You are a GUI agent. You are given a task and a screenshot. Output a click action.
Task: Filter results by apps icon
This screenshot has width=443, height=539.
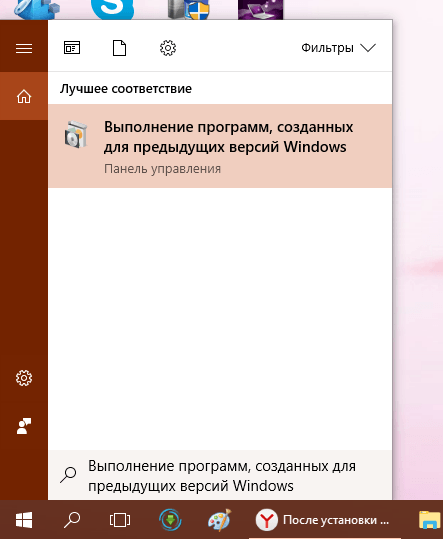click(x=72, y=48)
